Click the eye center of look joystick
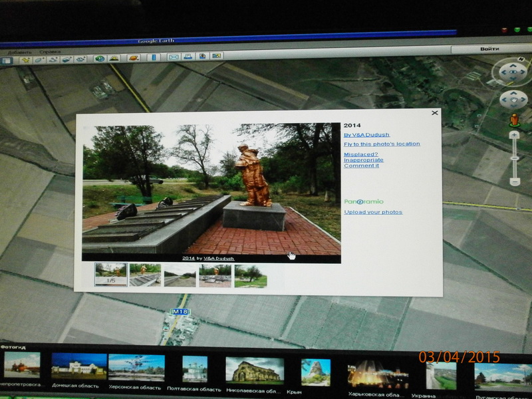 pyautogui.click(x=513, y=72)
